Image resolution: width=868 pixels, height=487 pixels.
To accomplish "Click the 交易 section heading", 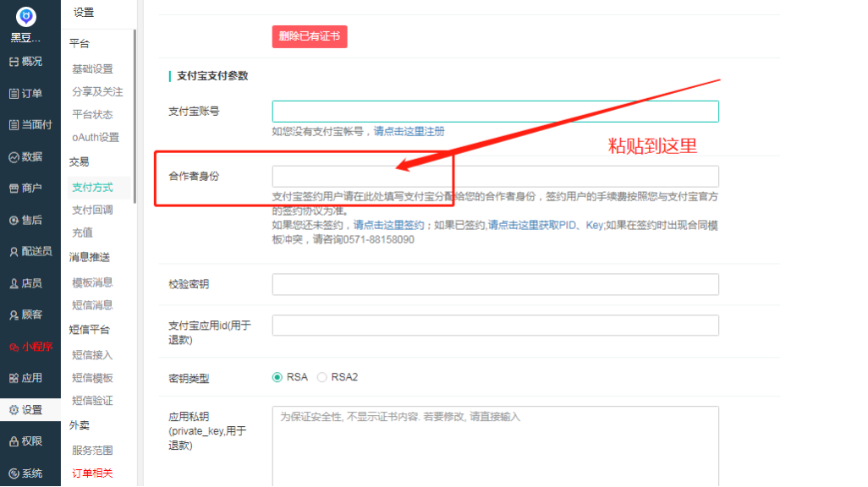I will [80, 162].
